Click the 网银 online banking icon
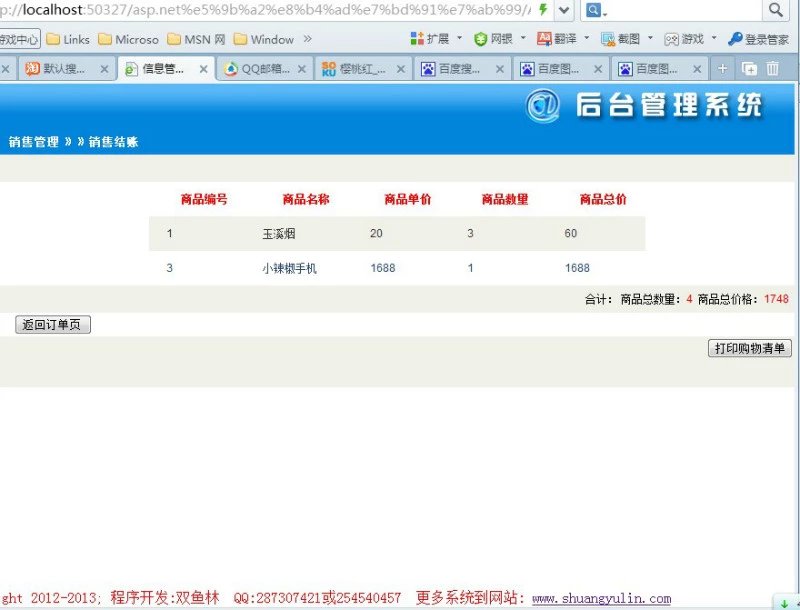This screenshot has height=610, width=800. click(x=480, y=39)
